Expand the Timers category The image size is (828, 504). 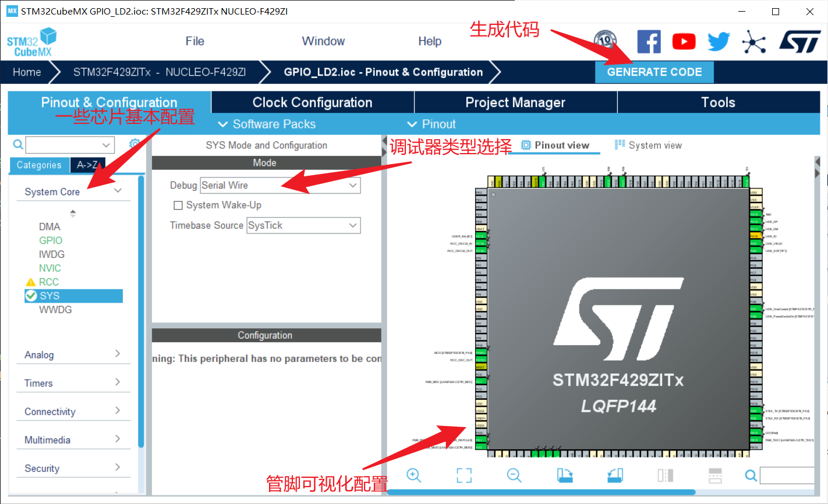(73, 383)
